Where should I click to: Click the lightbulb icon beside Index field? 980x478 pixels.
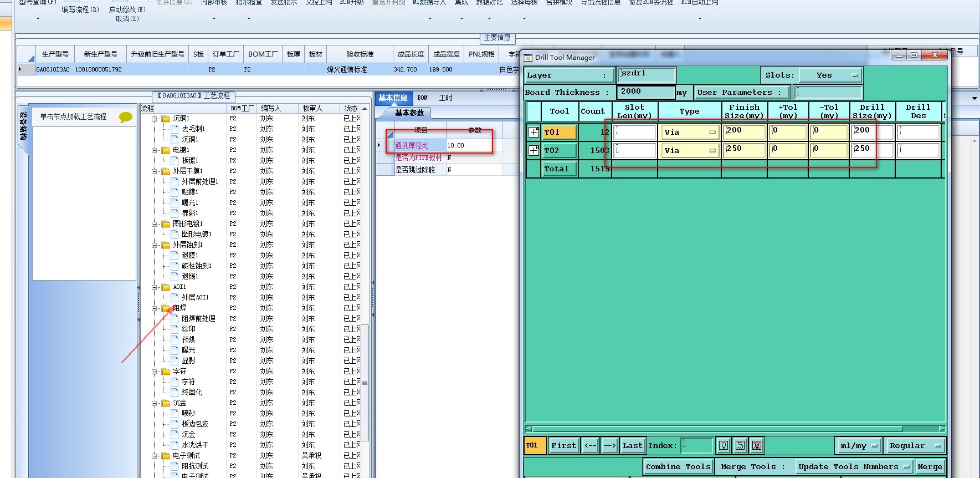tap(724, 445)
